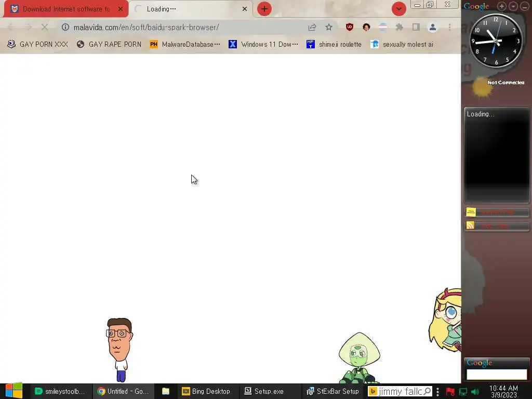Click the Bing search magnifier icon
This screenshot has width=532, height=399.
pyautogui.click(x=428, y=392)
